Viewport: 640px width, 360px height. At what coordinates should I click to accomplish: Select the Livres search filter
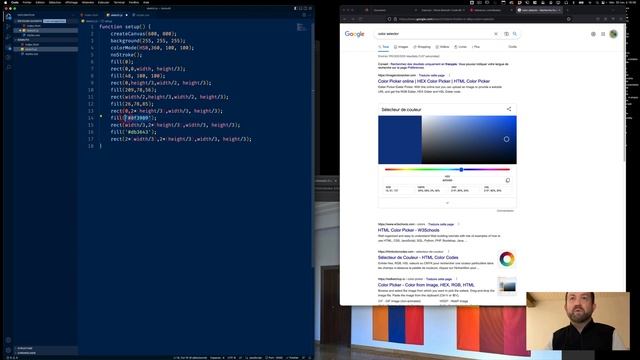point(460,47)
